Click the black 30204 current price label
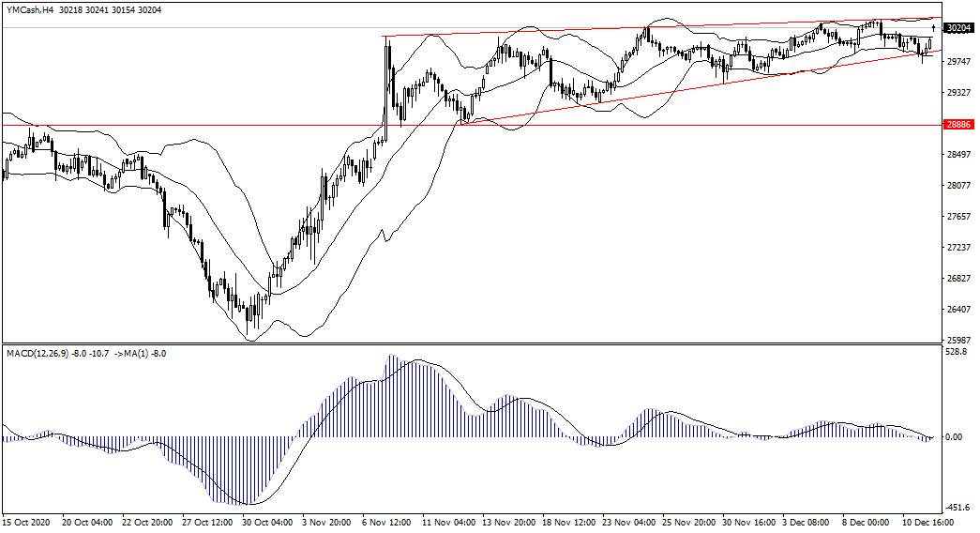This screenshot has height=533, width=980. tap(958, 29)
